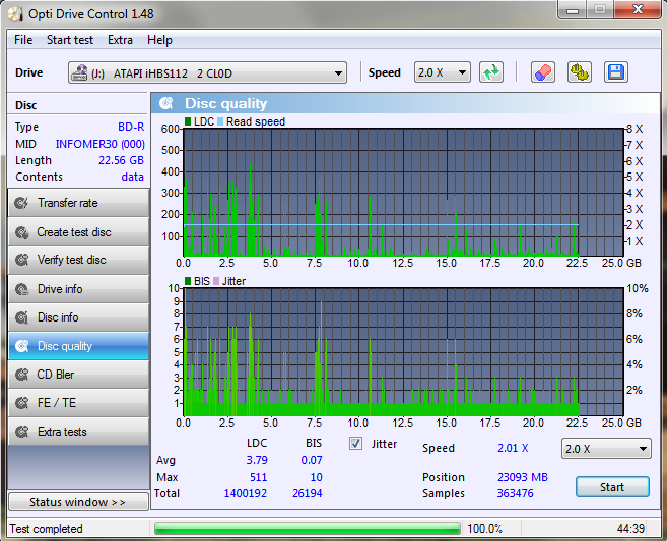Click the BIS and jitter graph
The height and width of the screenshot is (541, 667).
[x=403, y=352]
